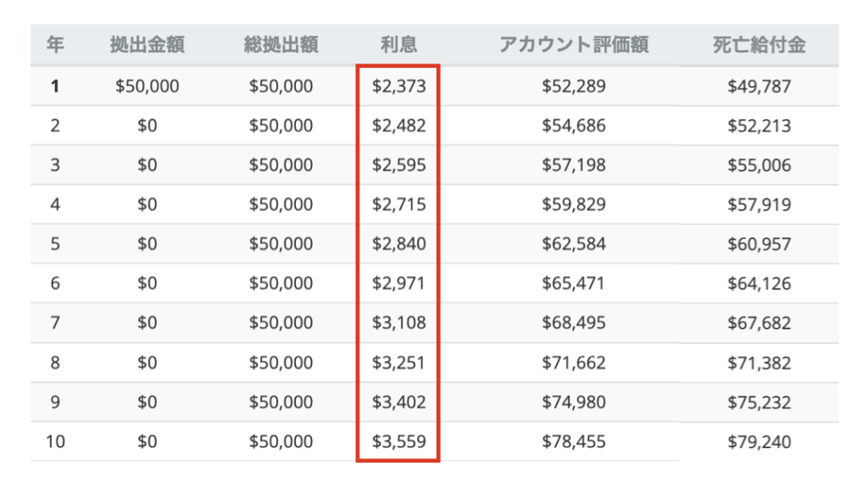
Task: Select the $2,373 interest cell
Action: (398, 86)
